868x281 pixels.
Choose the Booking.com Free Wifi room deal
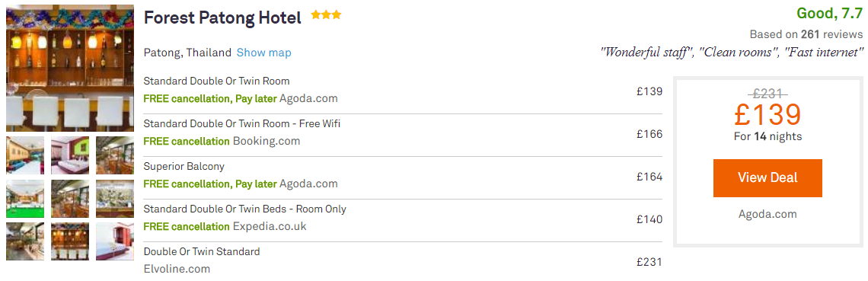coord(403,133)
